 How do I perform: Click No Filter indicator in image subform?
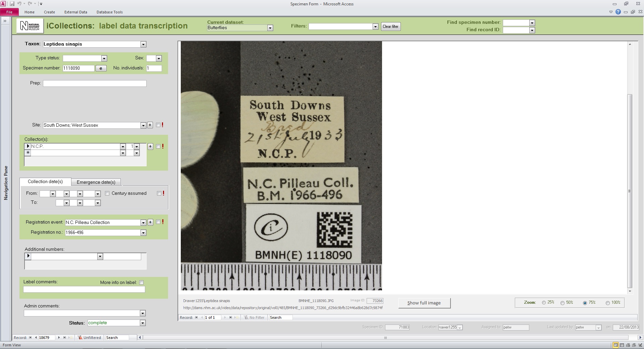point(254,317)
